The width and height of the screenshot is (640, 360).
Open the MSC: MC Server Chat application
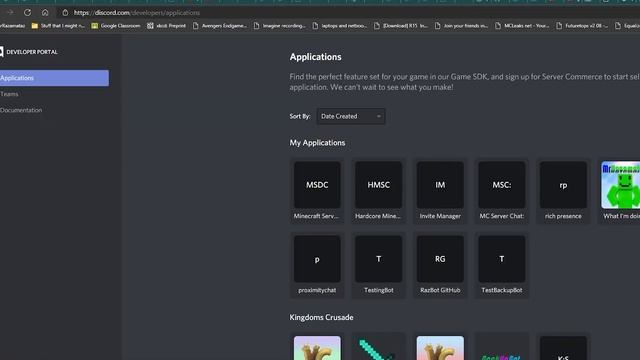click(502, 191)
